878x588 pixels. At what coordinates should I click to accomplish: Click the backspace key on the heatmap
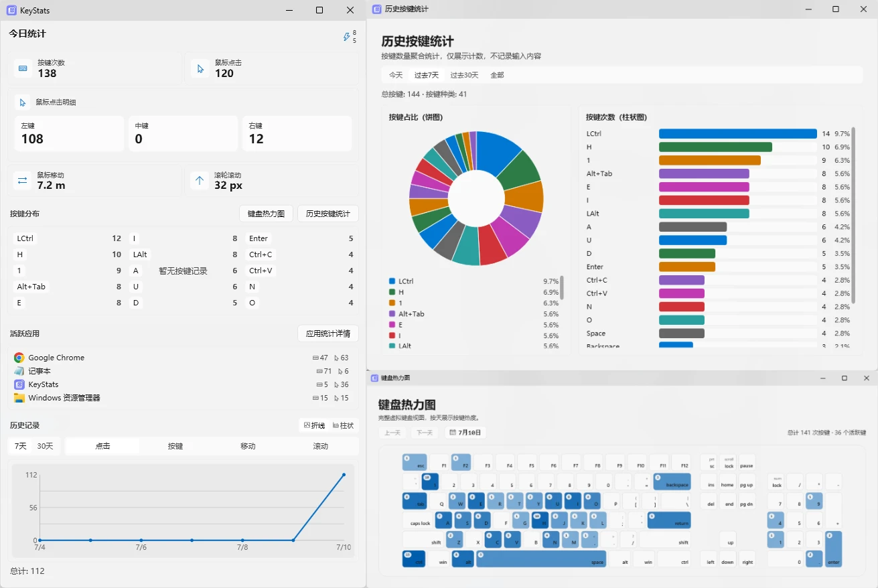pyautogui.click(x=672, y=482)
